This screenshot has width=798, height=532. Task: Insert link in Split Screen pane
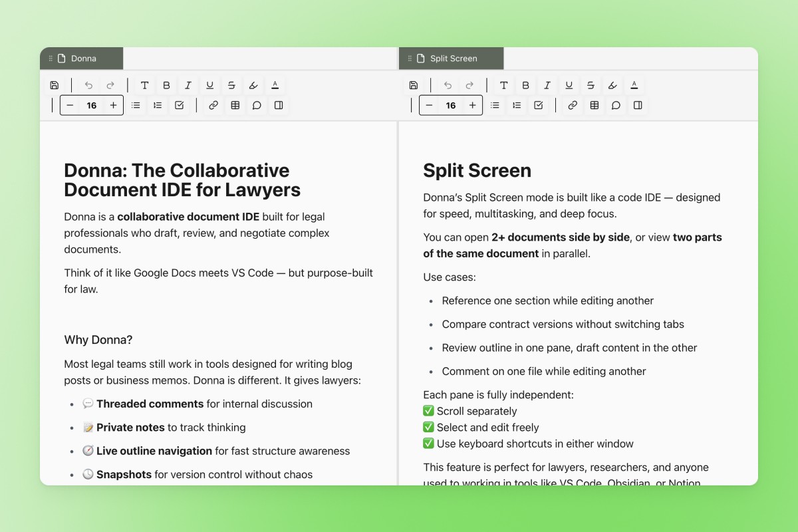pyautogui.click(x=573, y=105)
